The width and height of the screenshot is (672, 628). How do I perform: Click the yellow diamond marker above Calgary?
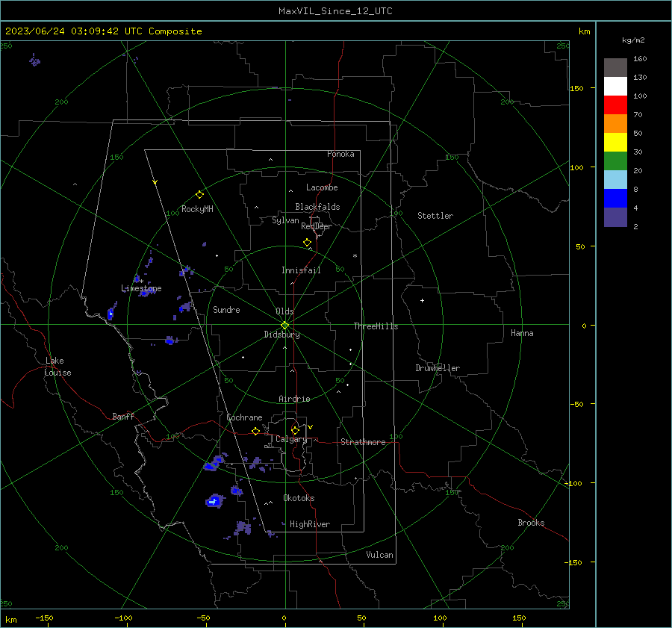coord(295,430)
